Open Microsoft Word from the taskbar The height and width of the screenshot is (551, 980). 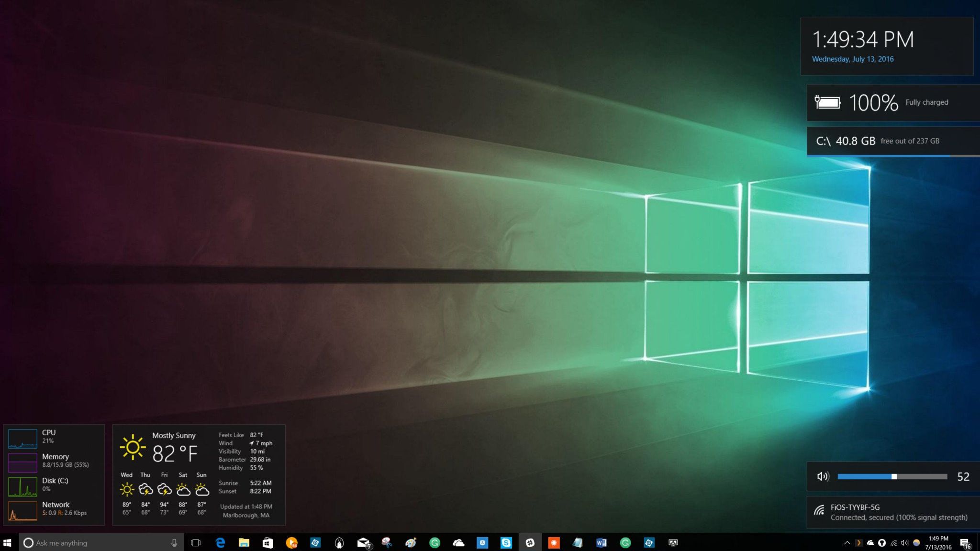(601, 542)
